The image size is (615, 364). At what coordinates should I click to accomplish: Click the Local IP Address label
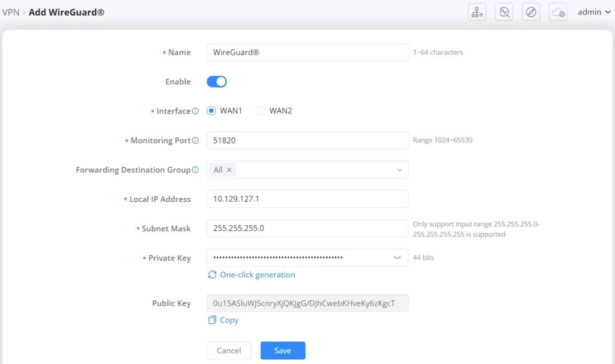coord(160,199)
